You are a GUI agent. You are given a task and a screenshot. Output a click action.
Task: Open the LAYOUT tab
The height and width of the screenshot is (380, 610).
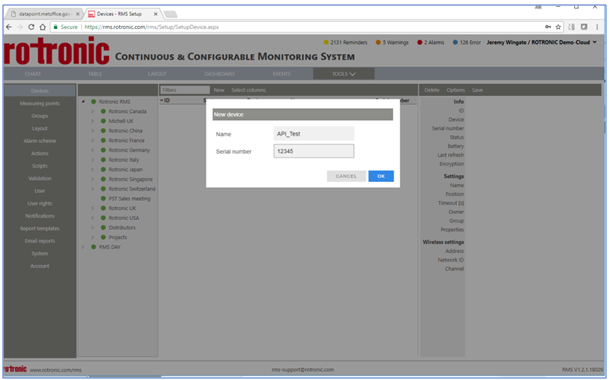(x=157, y=74)
